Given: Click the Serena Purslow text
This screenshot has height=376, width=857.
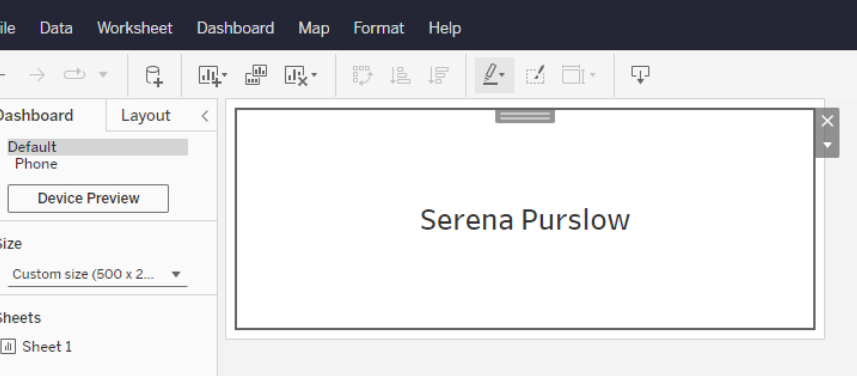Looking at the screenshot, I should tap(525, 220).
